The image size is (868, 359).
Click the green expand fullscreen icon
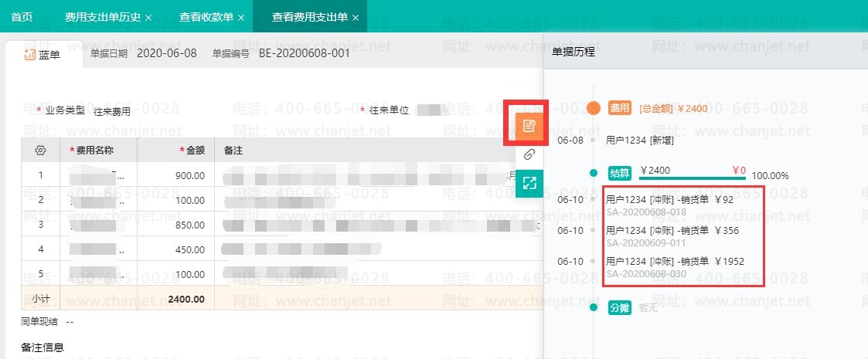pos(529,183)
